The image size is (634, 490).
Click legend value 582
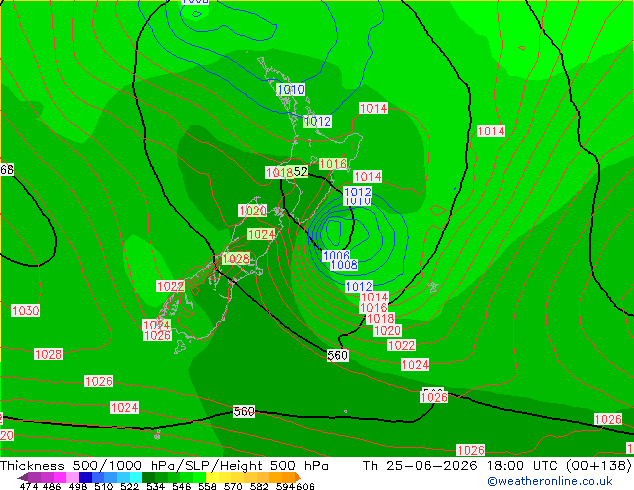coord(259,486)
